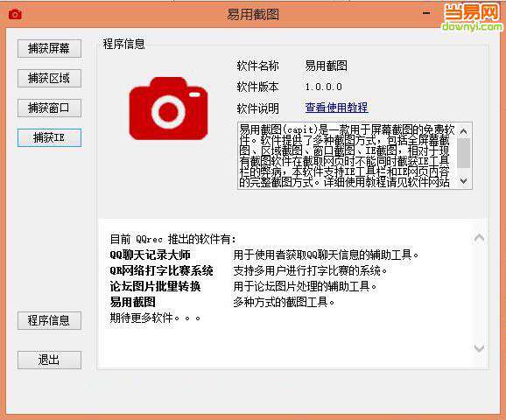The height and width of the screenshot is (420, 506).
Task: Click the large red camera logo
Action: 168,108
